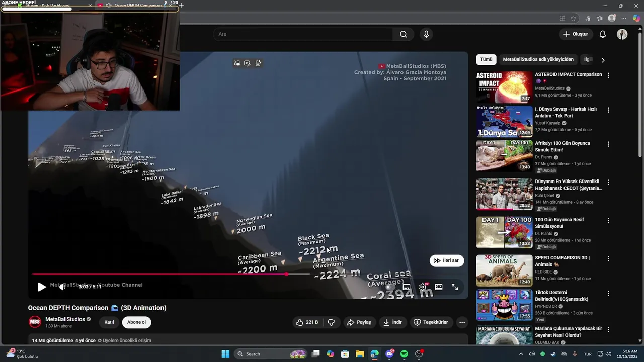Open more actions under the video
Screen dimensions: 644x362
(462, 322)
